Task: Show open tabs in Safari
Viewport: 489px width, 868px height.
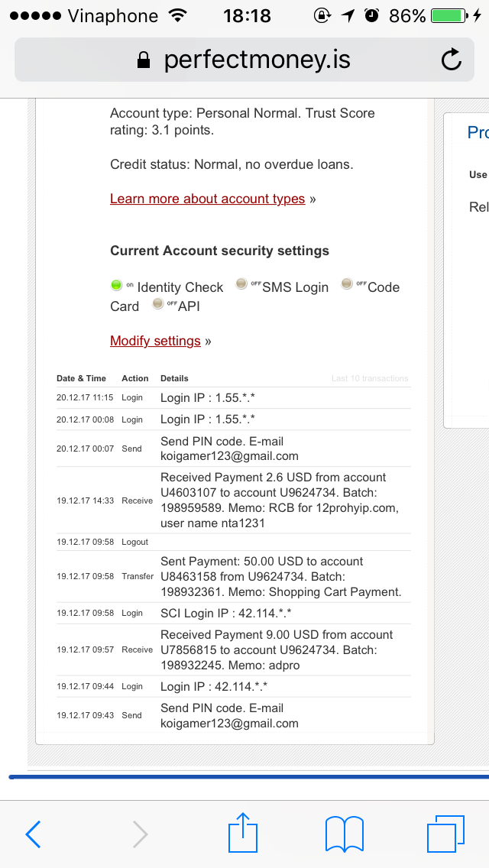Action: pos(445,834)
